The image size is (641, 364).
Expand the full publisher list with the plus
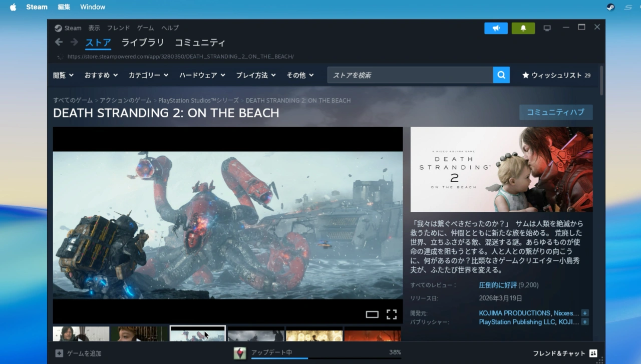[x=585, y=322]
